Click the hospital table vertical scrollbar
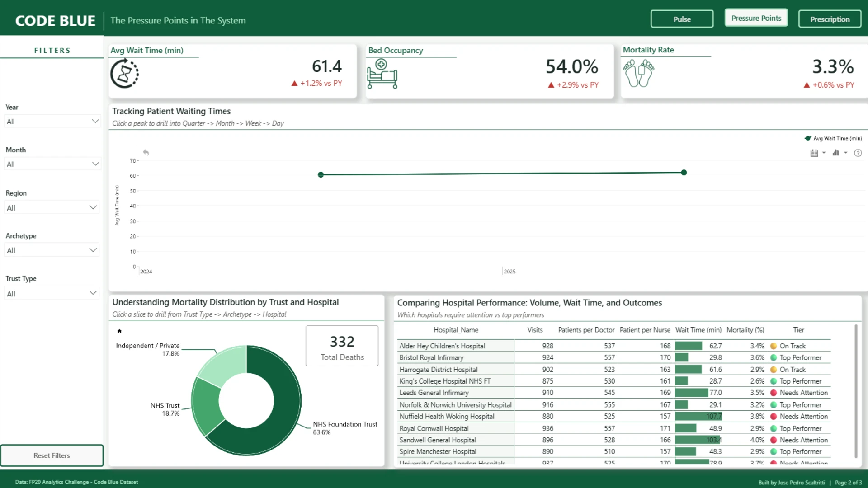Viewport: 868px width, 488px height. coord(856,391)
